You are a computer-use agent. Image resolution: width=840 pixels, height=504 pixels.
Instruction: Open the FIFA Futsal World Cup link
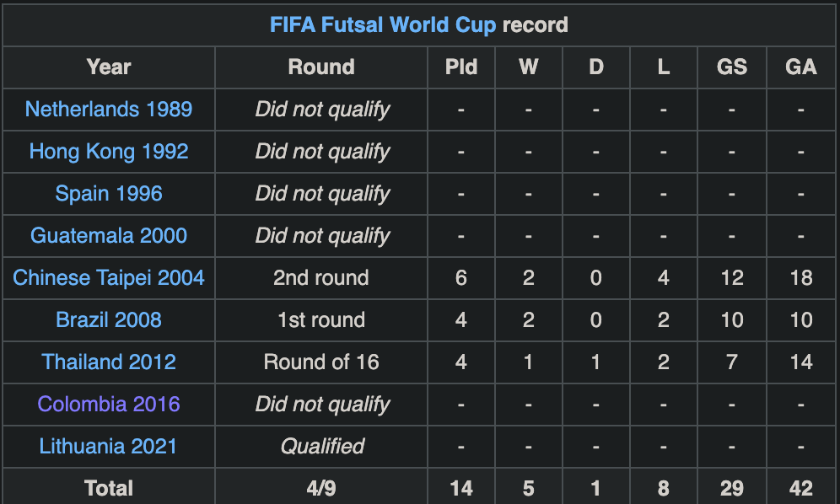[383, 24]
